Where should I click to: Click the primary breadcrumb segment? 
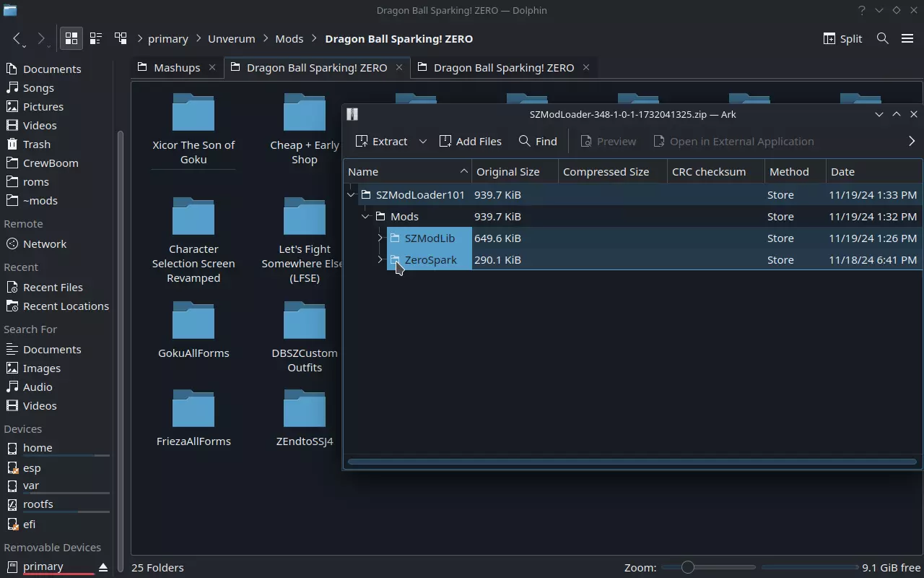pyautogui.click(x=168, y=39)
